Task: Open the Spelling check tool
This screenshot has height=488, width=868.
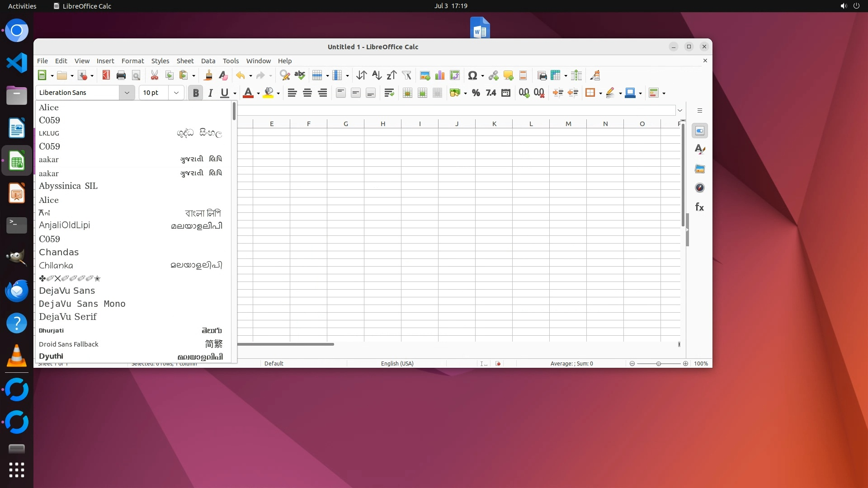Action: click(300, 75)
